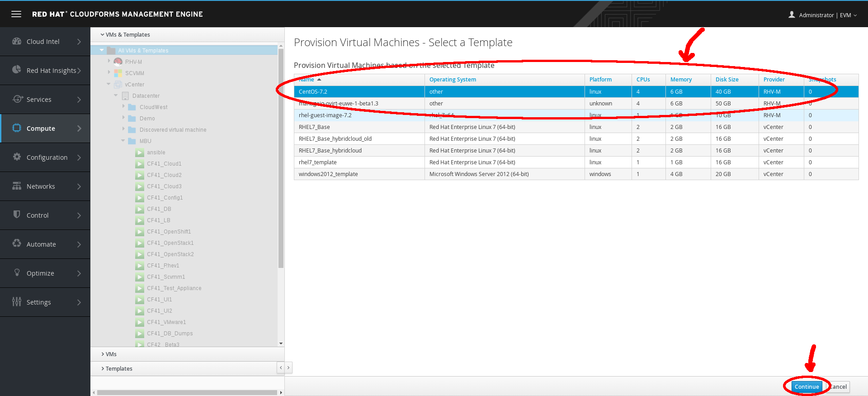Click the ansible VM play icon
Viewport: 868px width, 396px height.
[140, 153]
